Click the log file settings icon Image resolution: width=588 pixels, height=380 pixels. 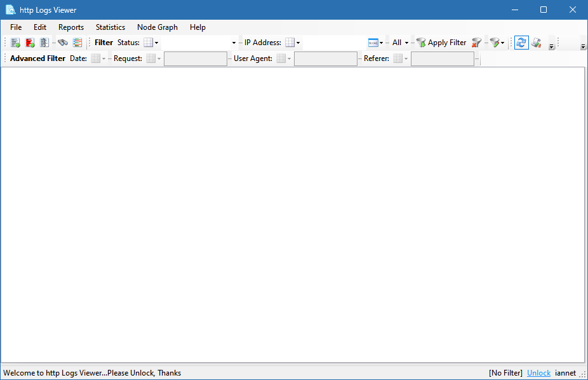click(536, 43)
